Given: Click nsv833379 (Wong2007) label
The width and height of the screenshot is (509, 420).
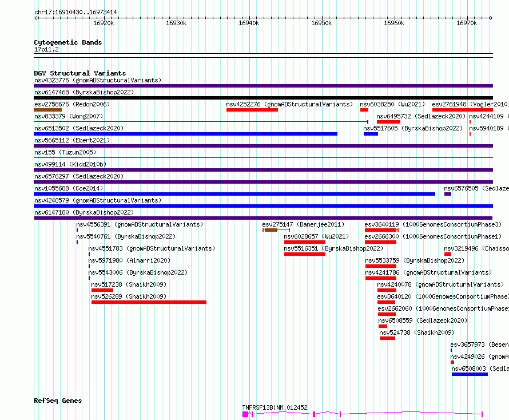Looking at the screenshot, I should pyautogui.click(x=69, y=116).
